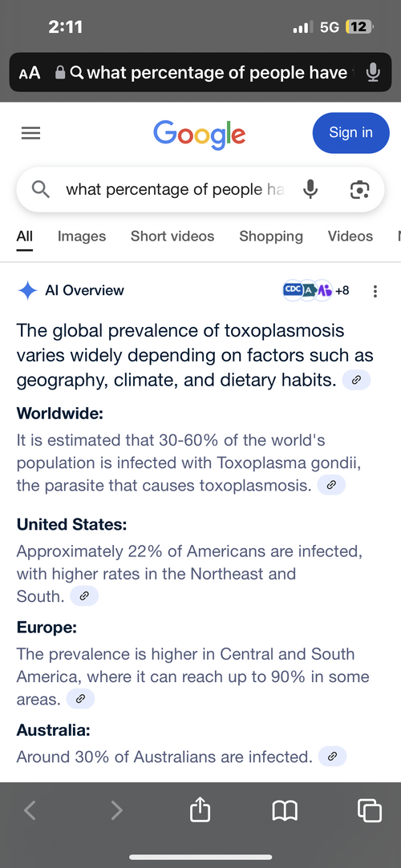Open source link after Worldwide paragraph
The height and width of the screenshot is (868, 401).
tap(331, 485)
